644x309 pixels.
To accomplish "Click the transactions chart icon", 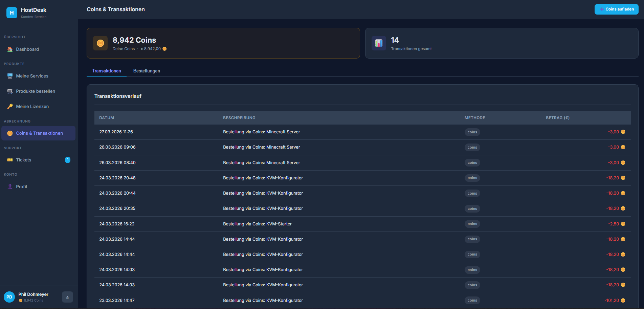I will point(379,43).
